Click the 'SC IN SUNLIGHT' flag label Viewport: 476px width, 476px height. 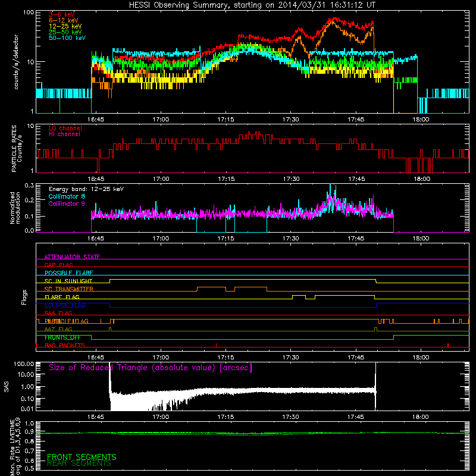[68, 281]
